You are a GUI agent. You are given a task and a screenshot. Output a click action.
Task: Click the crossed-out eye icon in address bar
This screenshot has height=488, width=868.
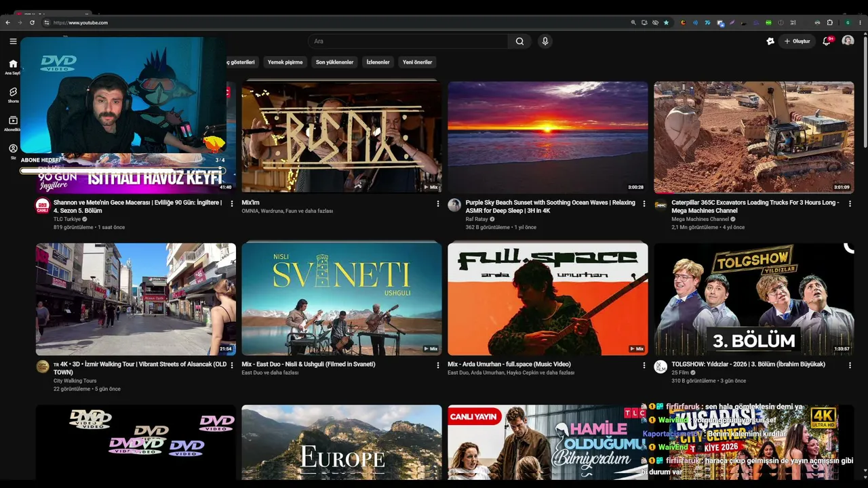click(x=655, y=22)
